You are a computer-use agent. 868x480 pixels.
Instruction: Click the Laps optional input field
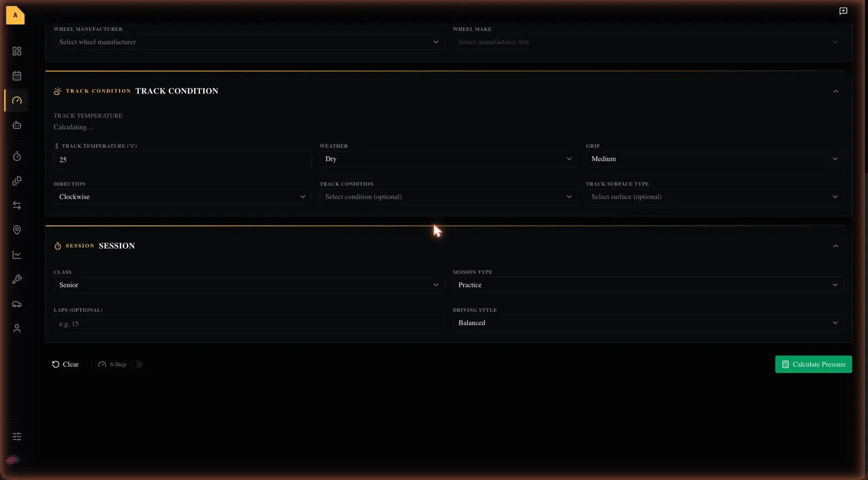coord(249,324)
